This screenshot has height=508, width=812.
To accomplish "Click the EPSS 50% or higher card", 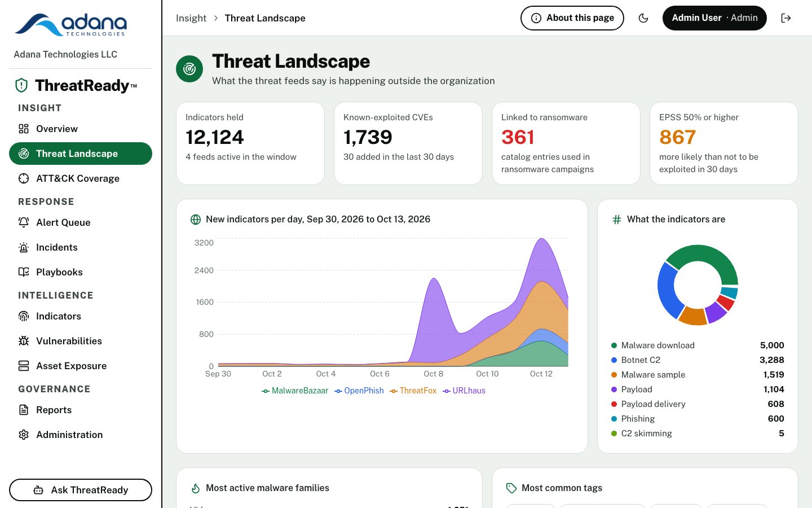I will (724, 143).
